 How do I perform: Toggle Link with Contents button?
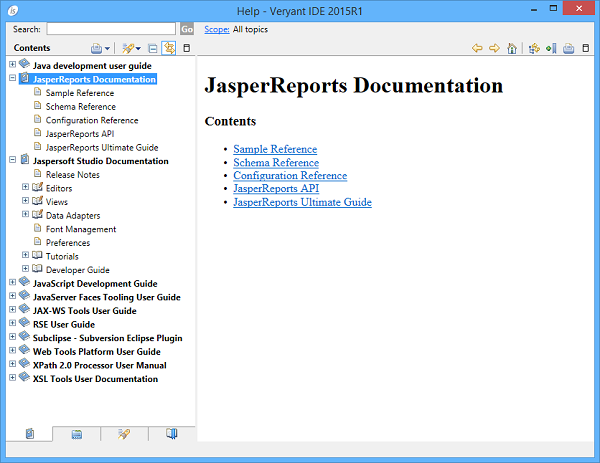click(x=169, y=48)
